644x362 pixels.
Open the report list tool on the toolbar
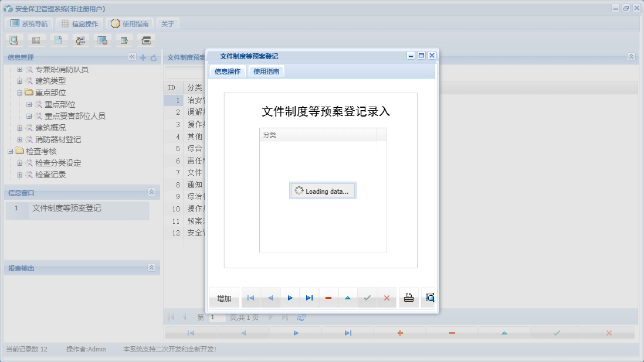point(36,40)
